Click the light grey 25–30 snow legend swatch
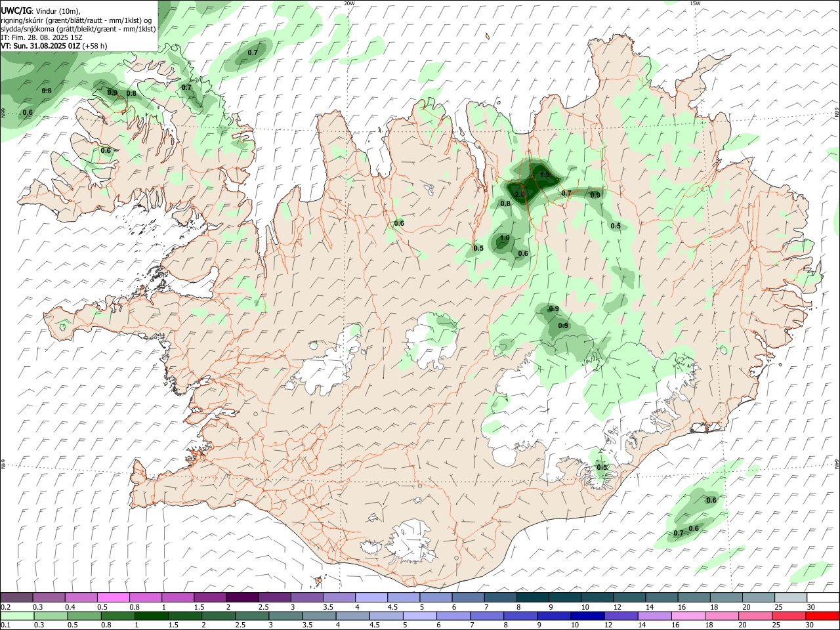The height and width of the screenshot is (630, 840). point(791,597)
